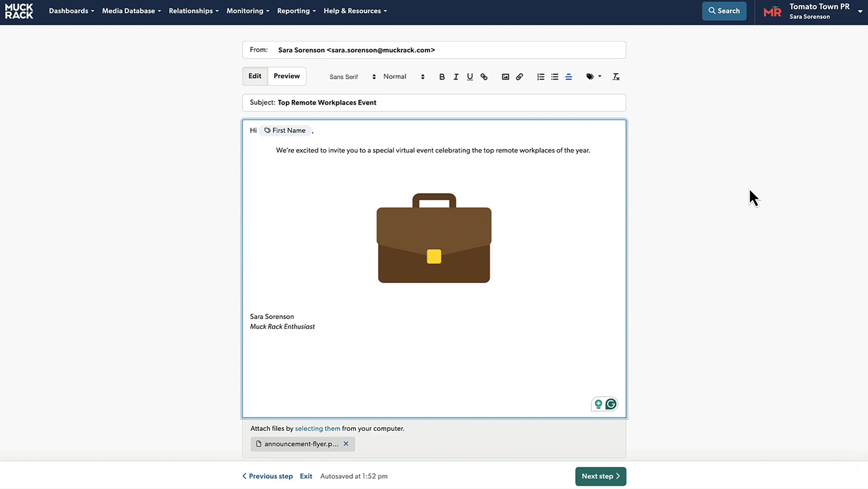The image size is (868, 489).
Task: Toggle bold formatting in the email editor
Action: click(442, 77)
